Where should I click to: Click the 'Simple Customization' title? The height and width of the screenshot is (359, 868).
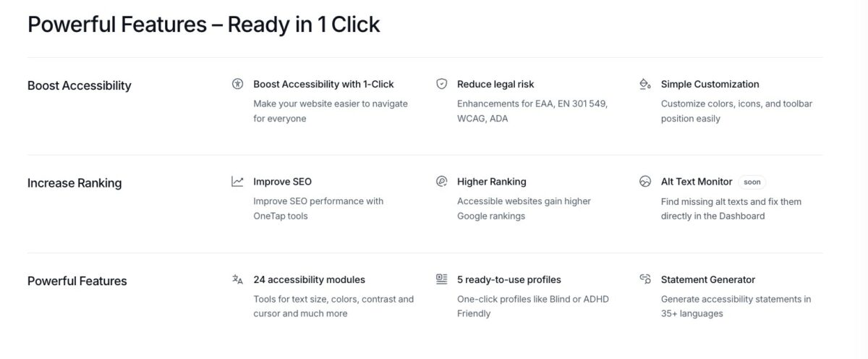(710, 84)
